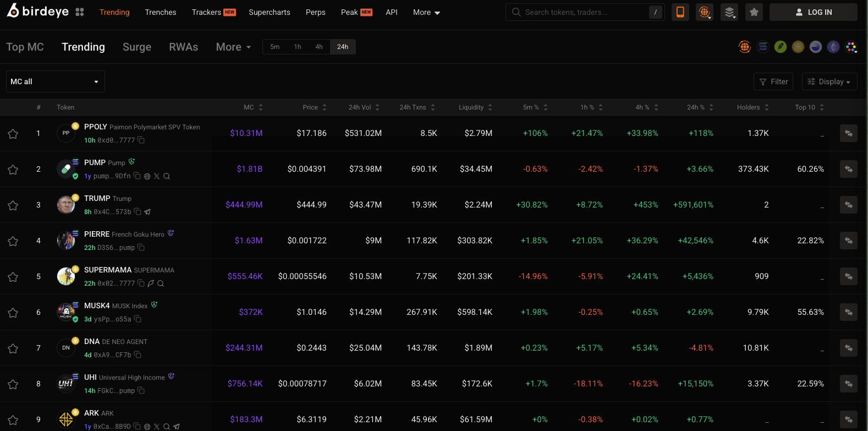This screenshot has width=868, height=431.
Task: Open the mobile app icon in header
Action: (x=680, y=12)
